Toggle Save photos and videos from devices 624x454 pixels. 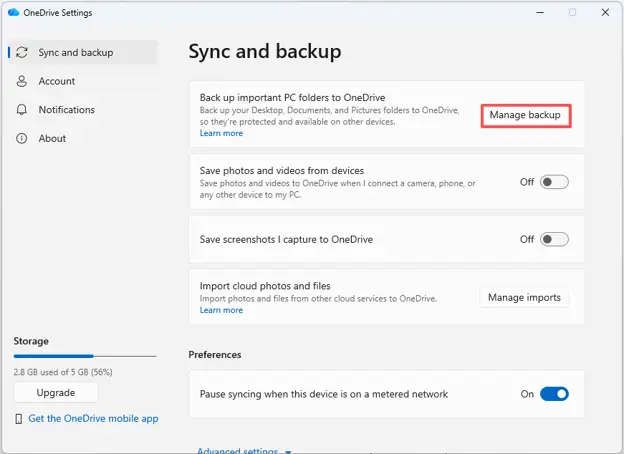tap(554, 182)
